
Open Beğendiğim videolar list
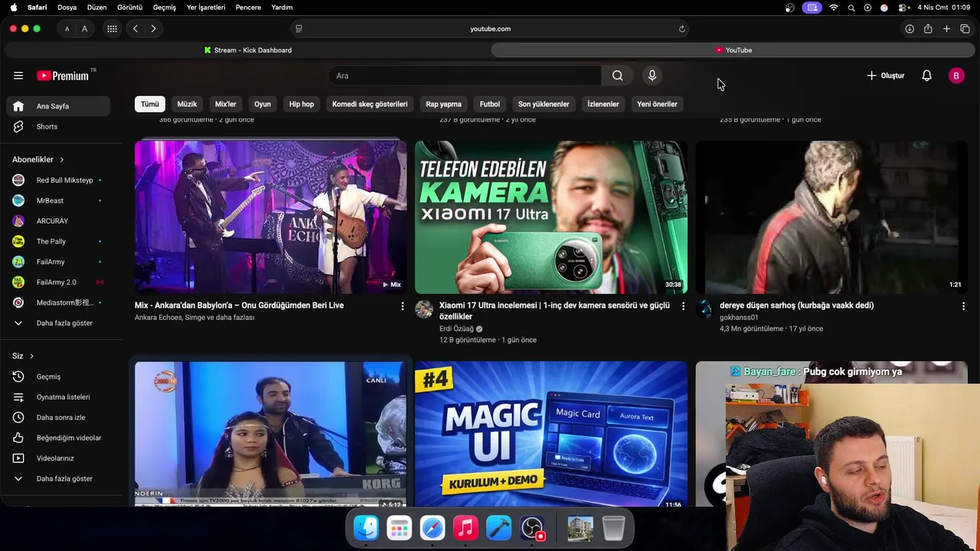[58, 438]
